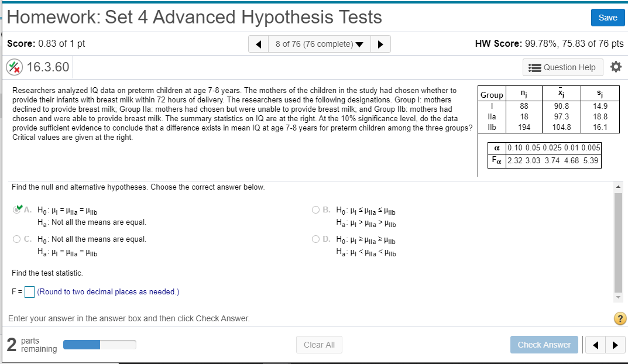This screenshot has width=628, height=364.
Task: Click the partially-correct score icon beside 16.3.60
Action: [x=13, y=67]
